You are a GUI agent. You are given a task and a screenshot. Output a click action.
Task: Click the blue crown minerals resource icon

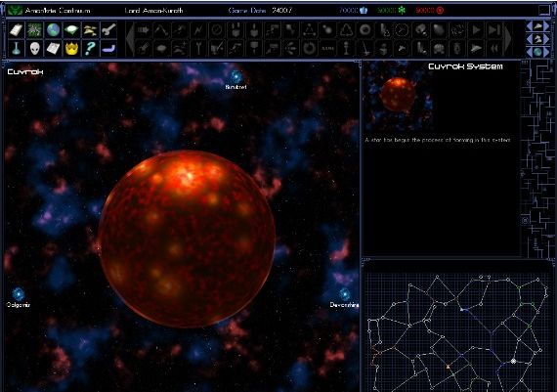364,11
